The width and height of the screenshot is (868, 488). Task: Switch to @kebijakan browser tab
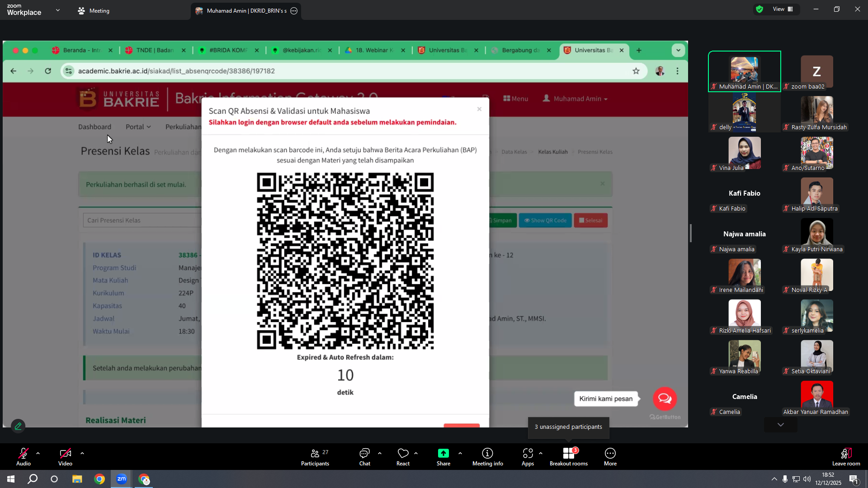tap(302, 50)
